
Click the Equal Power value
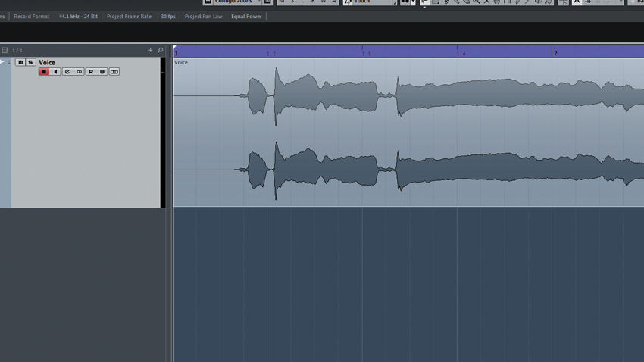[246, 17]
